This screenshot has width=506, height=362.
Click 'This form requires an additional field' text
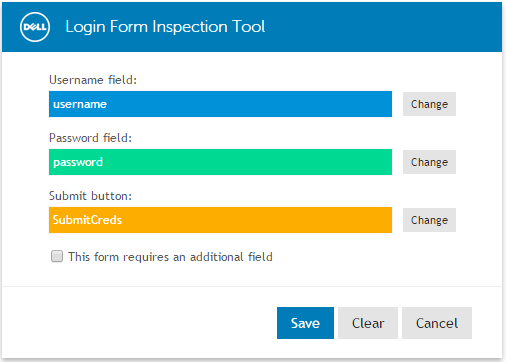tap(170, 257)
